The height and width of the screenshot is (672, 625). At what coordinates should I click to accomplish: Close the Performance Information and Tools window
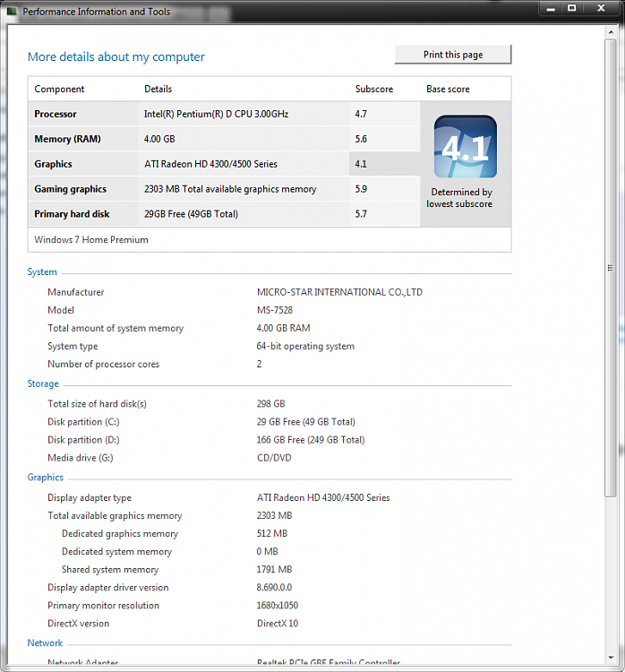point(601,8)
